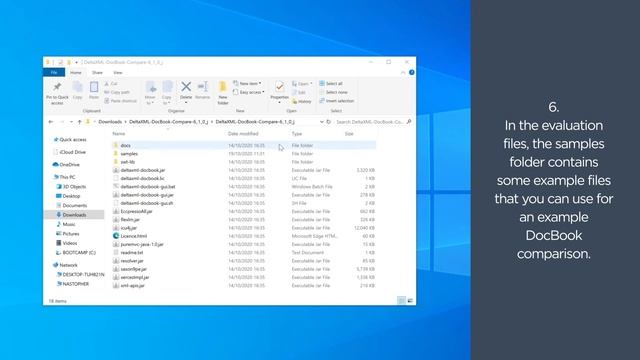Switch to the Home ribbon tab
640x360 pixels.
coord(76,72)
